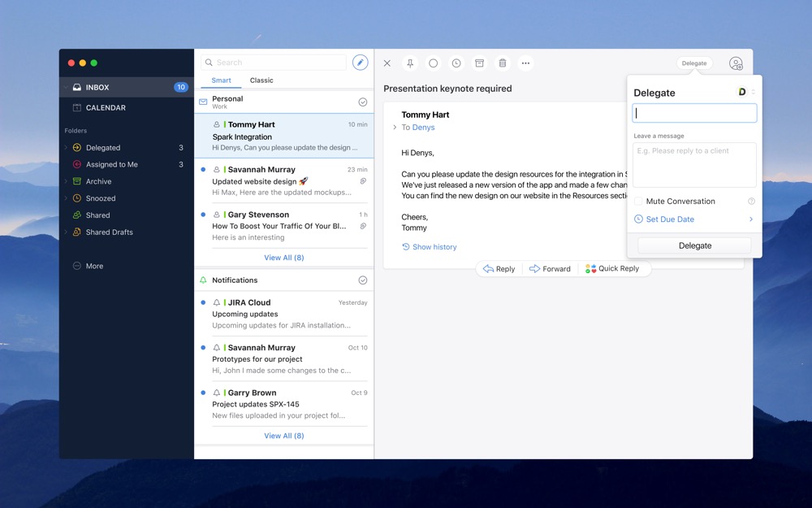
Task: Archive the email using the archive box icon
Action: [x=479, y=63]
